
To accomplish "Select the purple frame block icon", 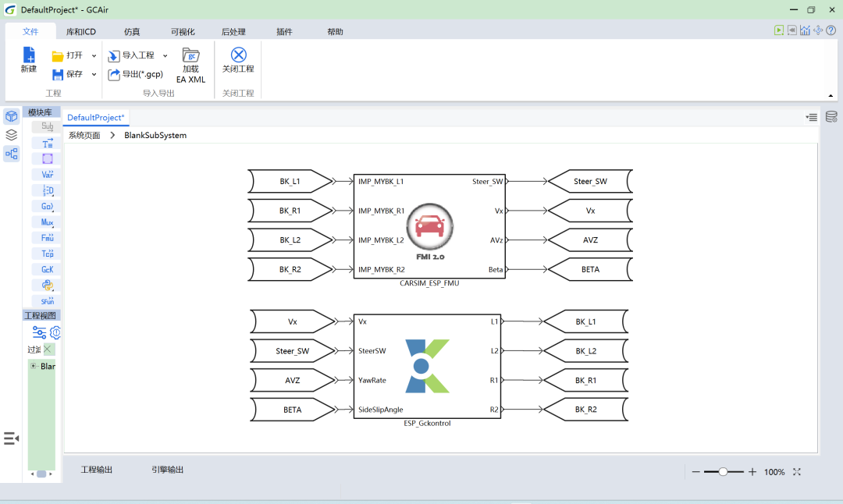I will pyautogui.click(x=48, y=158).
